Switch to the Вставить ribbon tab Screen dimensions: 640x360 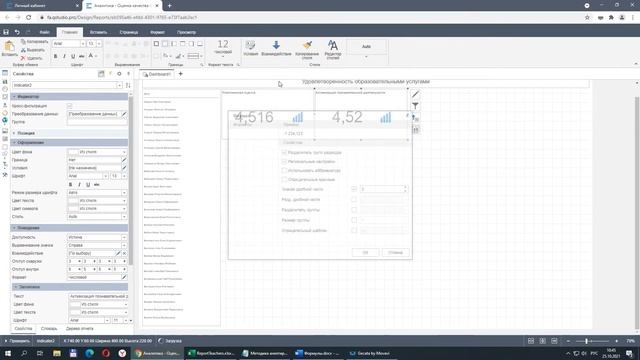click(98, 32)
